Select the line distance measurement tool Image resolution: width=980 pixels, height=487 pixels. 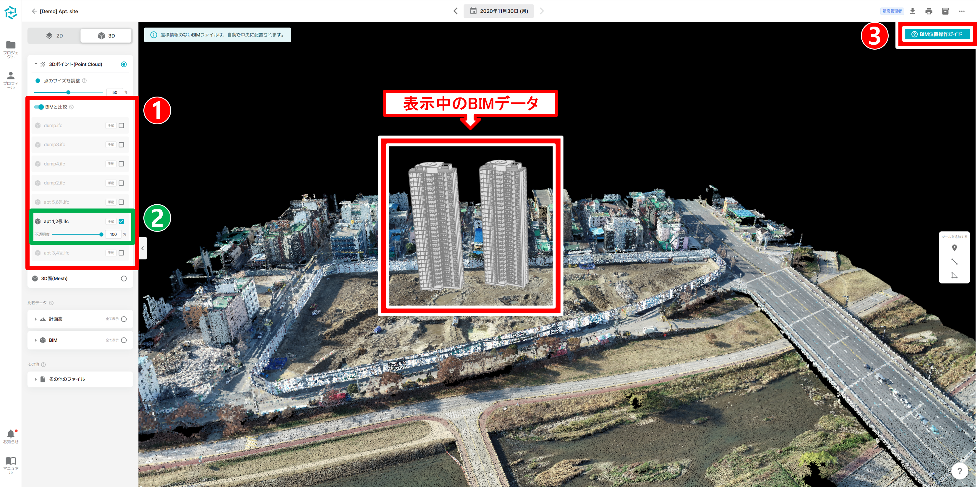pyautogui.click(x=954, y=262)
